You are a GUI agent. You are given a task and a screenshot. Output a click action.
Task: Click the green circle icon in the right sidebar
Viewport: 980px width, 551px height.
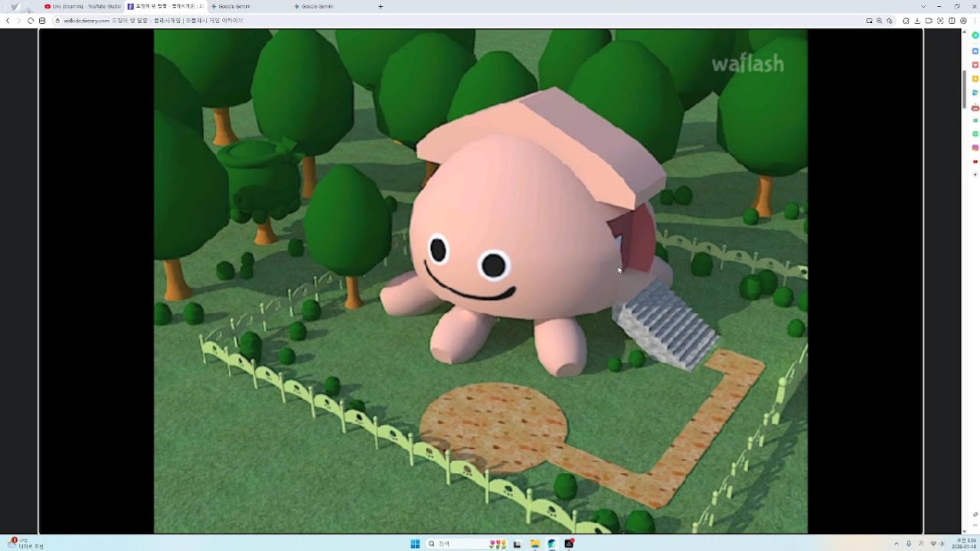[x=975, y=36]
